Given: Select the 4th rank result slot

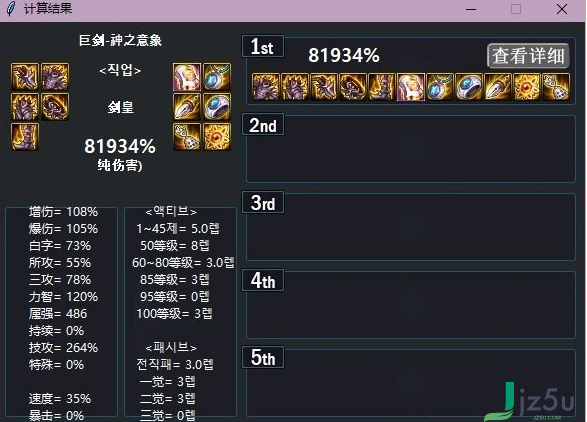Looking at the screenshot, I should tap(411, 304).
